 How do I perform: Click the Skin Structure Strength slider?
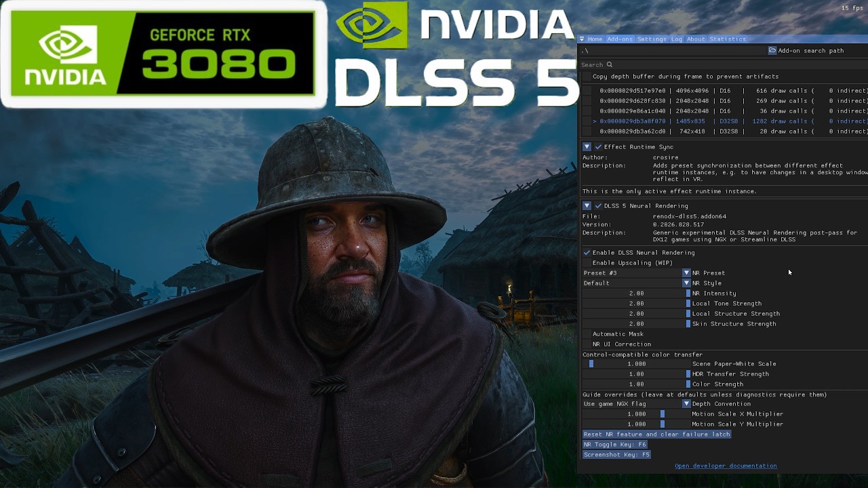(636, 324)
